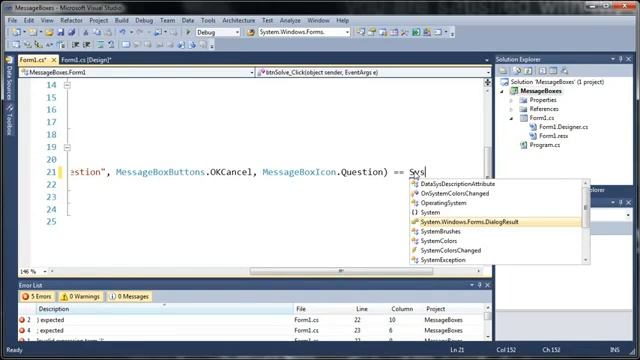Viewport: 640px width, 360px height.
Task: Collapse the code block at line 19
Action: click(x=67, y=147)
